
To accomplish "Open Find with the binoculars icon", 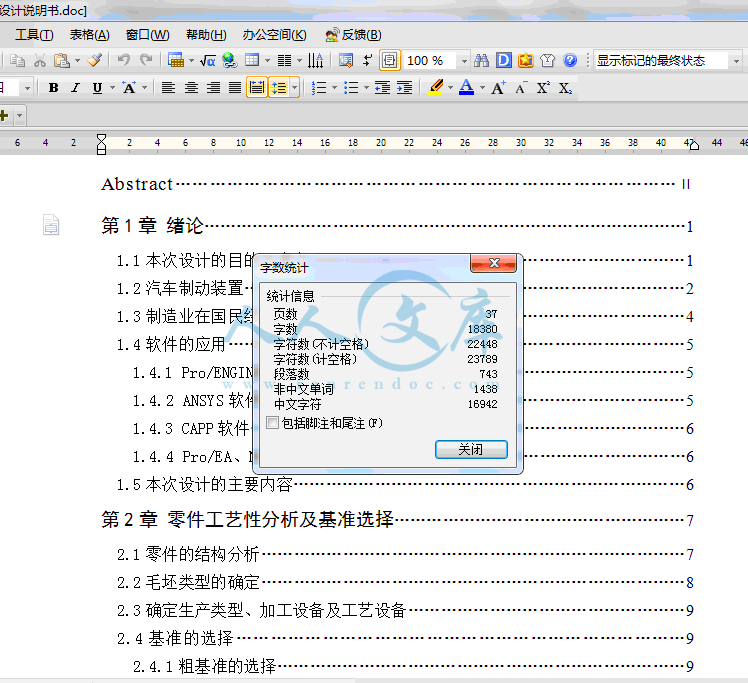I will [481, 61].
